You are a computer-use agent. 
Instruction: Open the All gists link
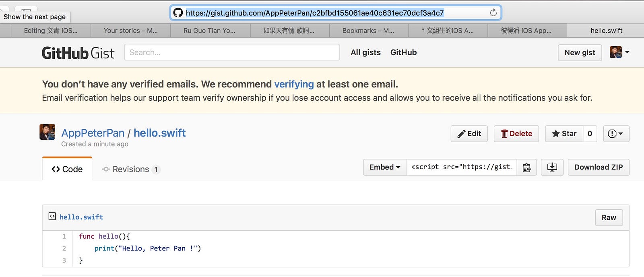pos(365,52)
